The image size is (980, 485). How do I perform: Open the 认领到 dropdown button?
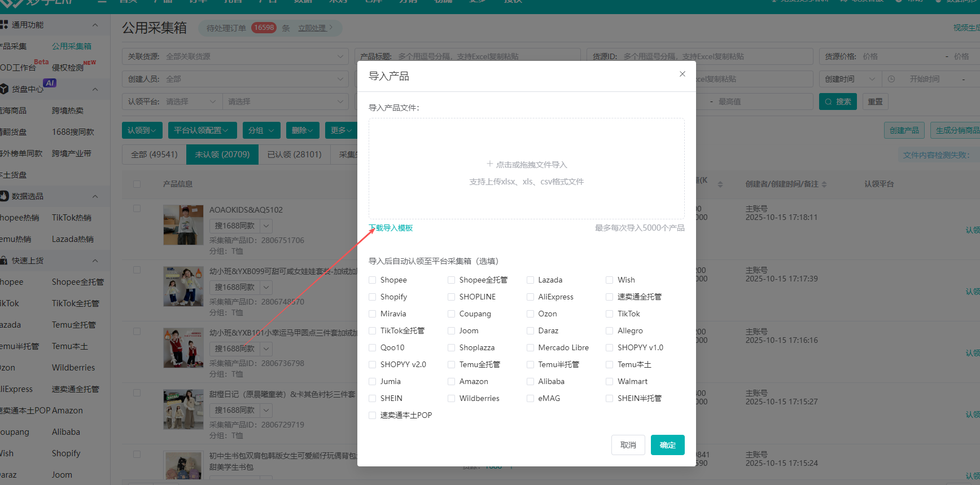pyautogui.click(x=142, y=130)
